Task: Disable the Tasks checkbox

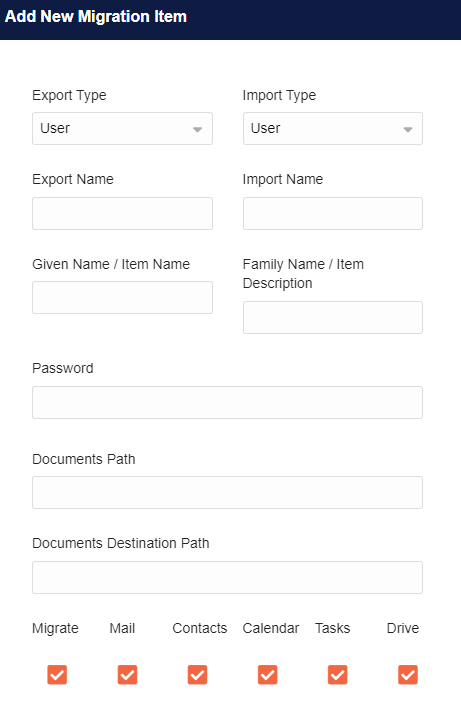Action: click(x=338, y=675)
